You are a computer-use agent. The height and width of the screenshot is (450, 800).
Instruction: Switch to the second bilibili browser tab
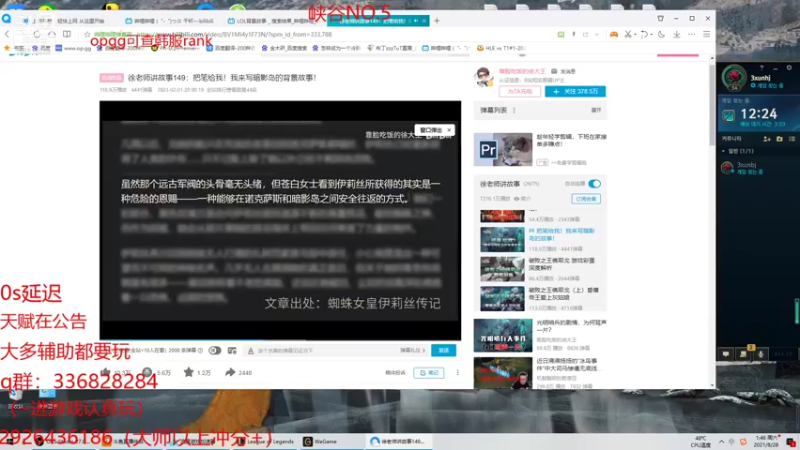[x=171, y=21]
